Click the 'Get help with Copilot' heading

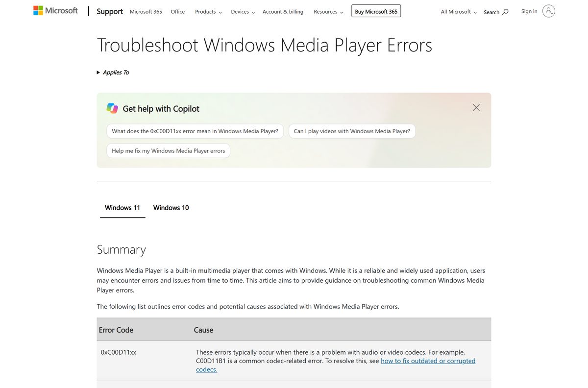(x=161, y=109)
